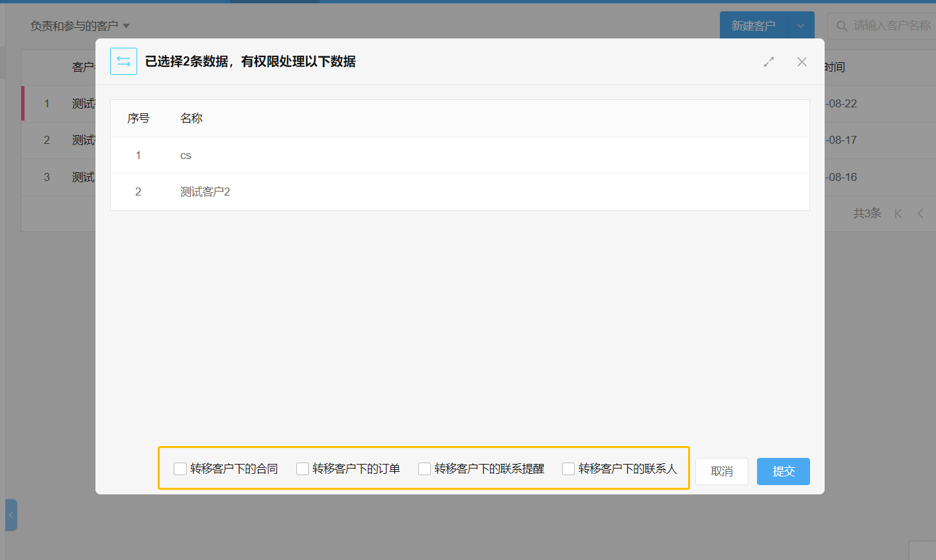Expand the dialog to fullscreen

coord(769,62)
